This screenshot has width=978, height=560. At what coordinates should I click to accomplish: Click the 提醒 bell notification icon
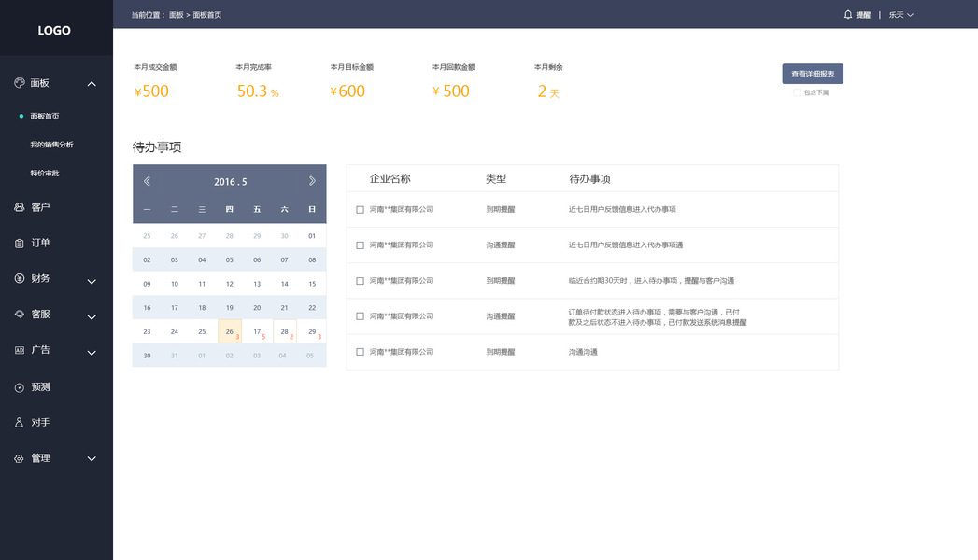[x=847, y=14]
